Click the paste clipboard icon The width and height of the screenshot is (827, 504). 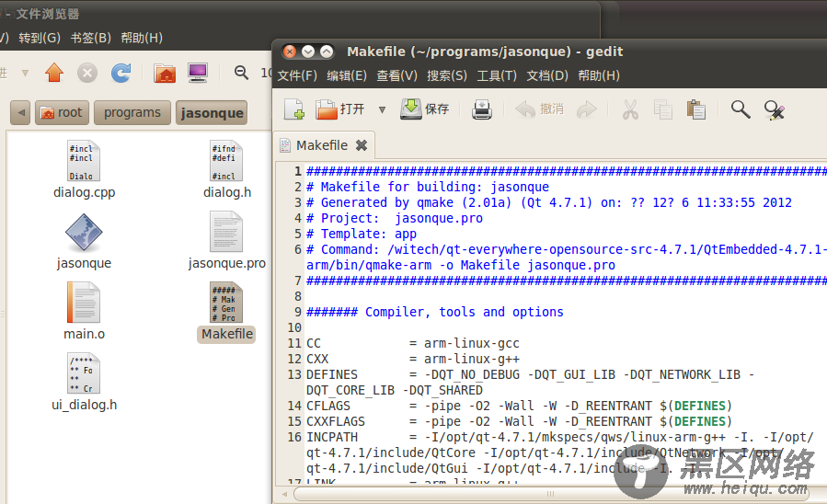click(x=696, y=109)
